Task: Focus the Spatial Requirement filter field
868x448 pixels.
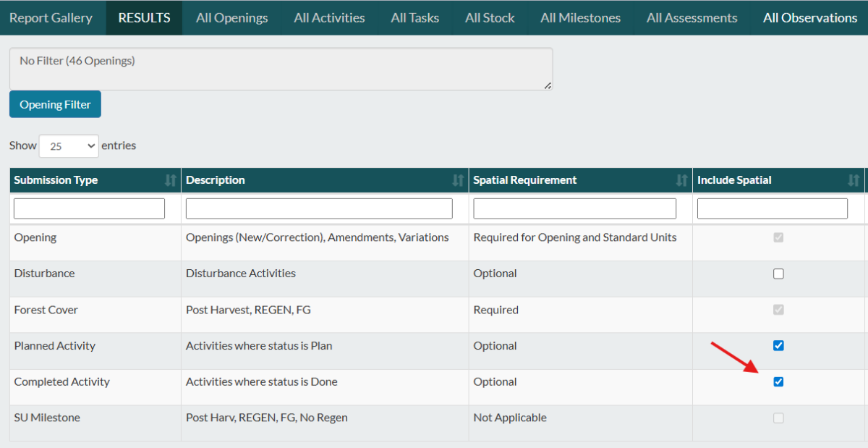Action: click(574, 209)
